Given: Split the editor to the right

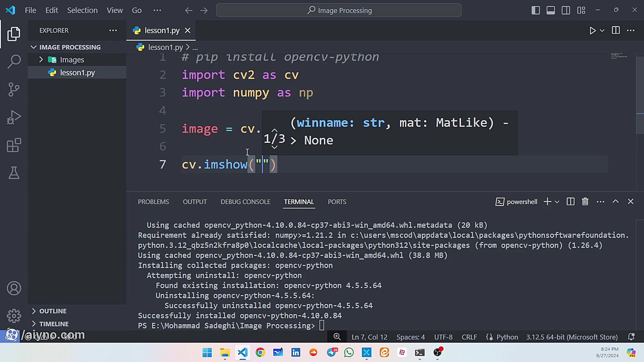Looking at the screenshot, I should pyautogui.click(x=616, y=31).
